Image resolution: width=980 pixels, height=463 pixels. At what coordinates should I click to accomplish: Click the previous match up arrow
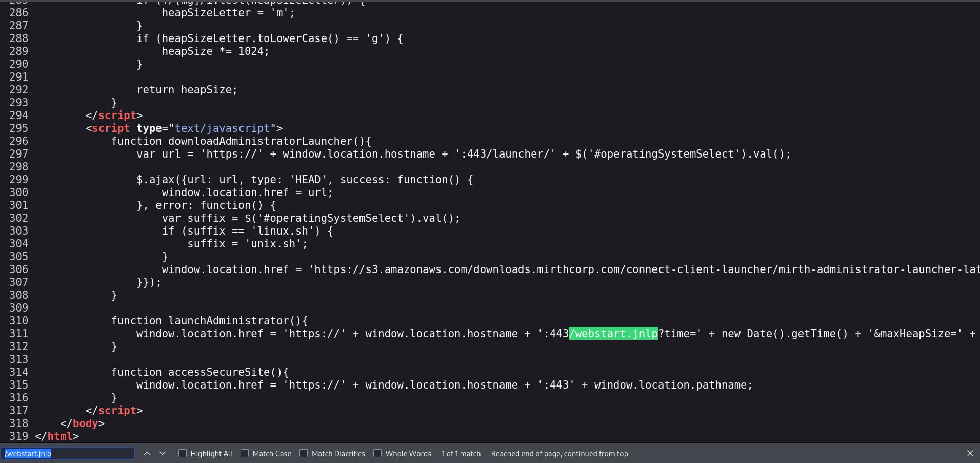[x=147, y=453]
